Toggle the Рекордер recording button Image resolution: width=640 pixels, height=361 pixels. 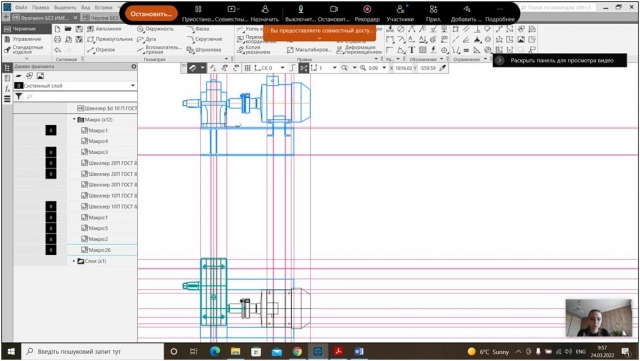click(x=367, y=13)
